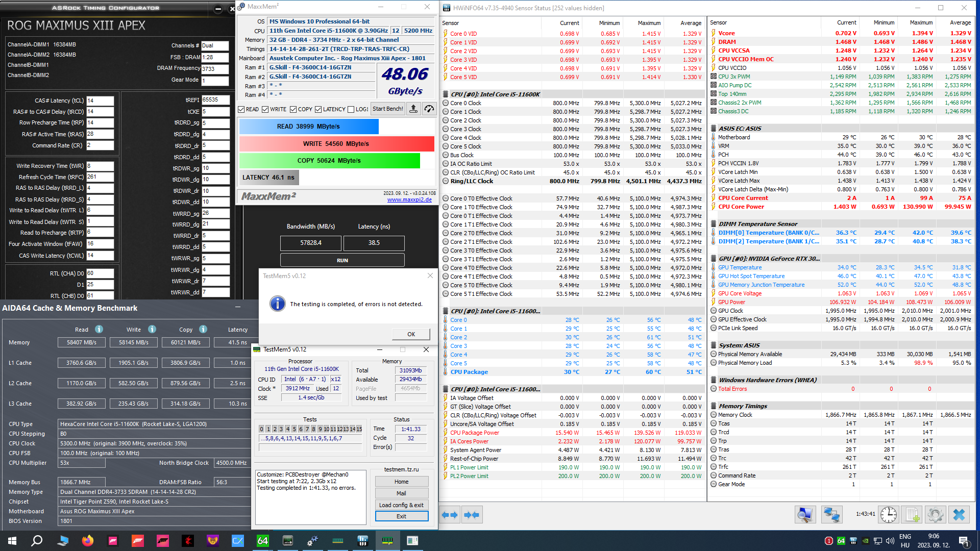Select CPU Package Power row in HWiNFO
This screenshot has width=980, height=551.
(x=572, y=433)
